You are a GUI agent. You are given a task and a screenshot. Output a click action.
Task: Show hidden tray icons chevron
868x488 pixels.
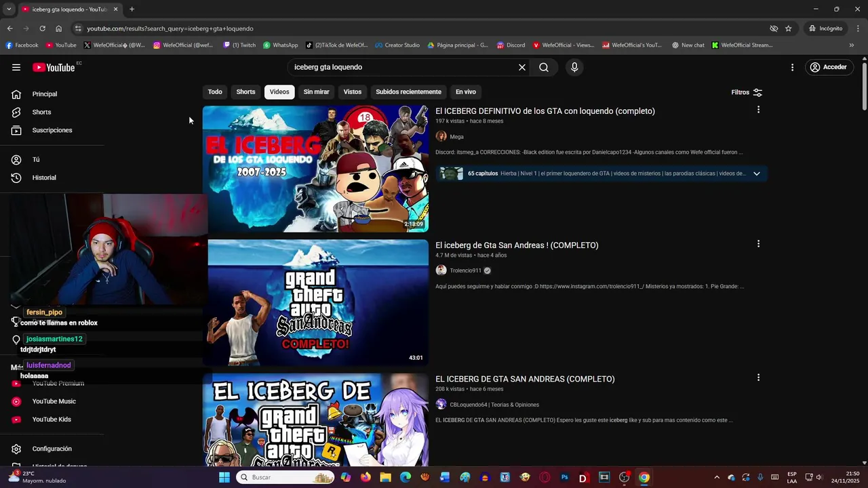pyautogui.click(x=717, y=477)
